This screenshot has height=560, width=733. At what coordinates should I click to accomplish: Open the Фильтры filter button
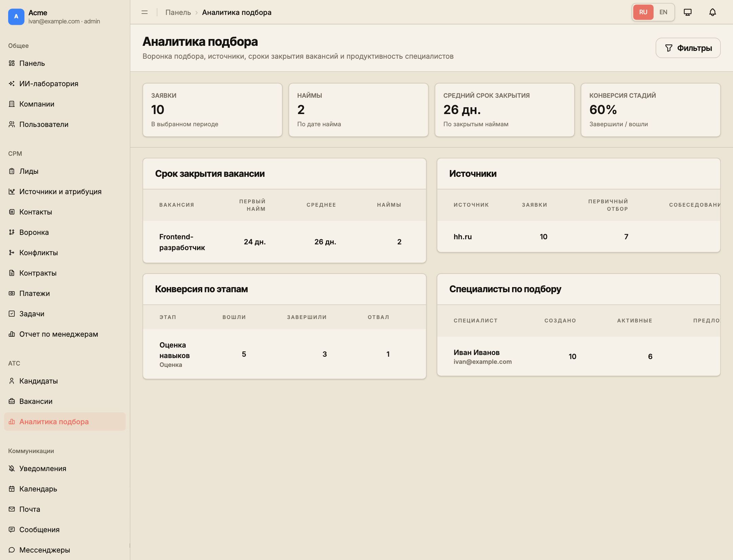click(x=688, y=48)
